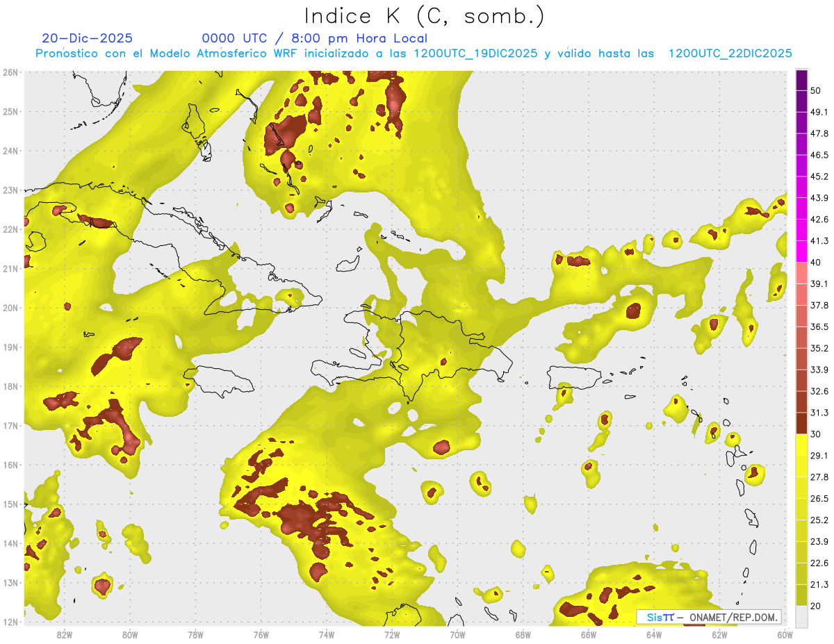Click the latitude label "21N"
834x644 pixels.
click(x=10, y=269)
